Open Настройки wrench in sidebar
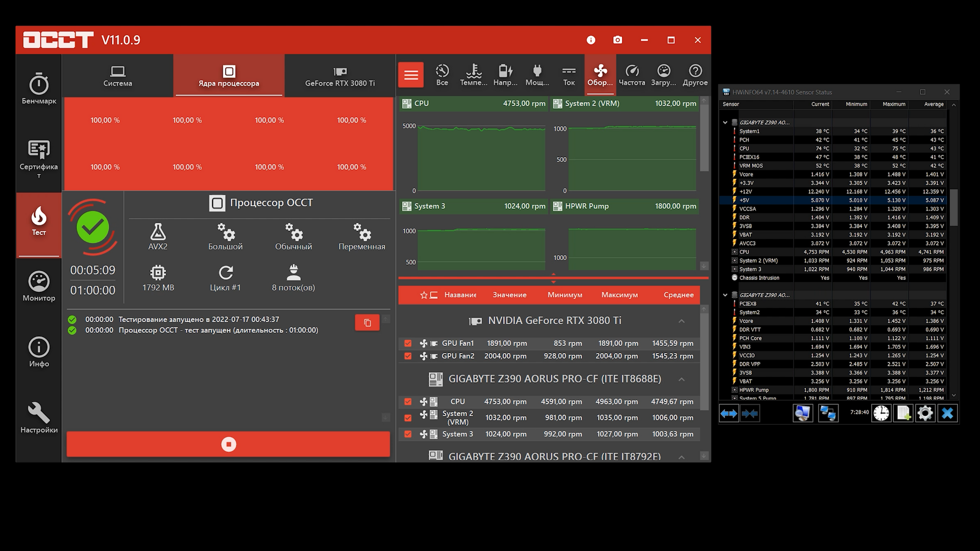 (39, 418)
